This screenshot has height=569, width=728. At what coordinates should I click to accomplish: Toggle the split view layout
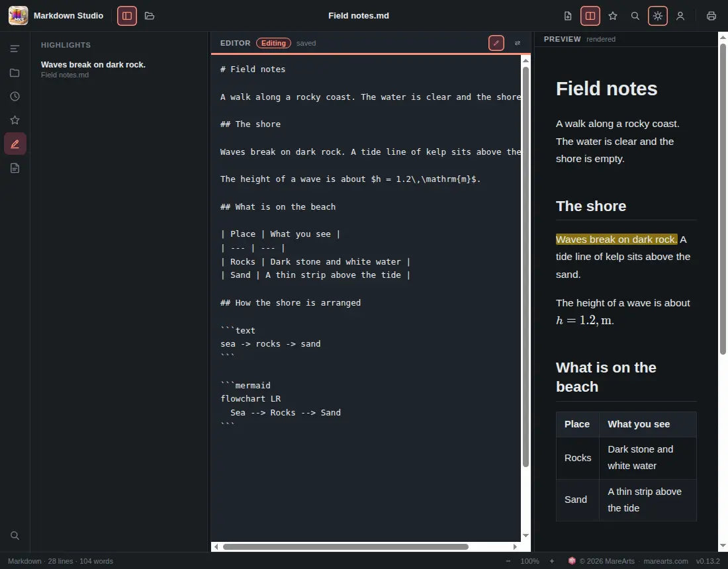(590, 16)
